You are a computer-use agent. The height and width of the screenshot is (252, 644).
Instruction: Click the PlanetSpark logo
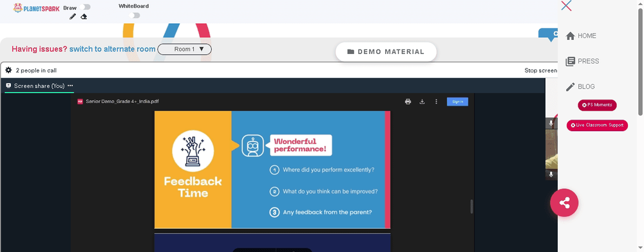[36, 8]
